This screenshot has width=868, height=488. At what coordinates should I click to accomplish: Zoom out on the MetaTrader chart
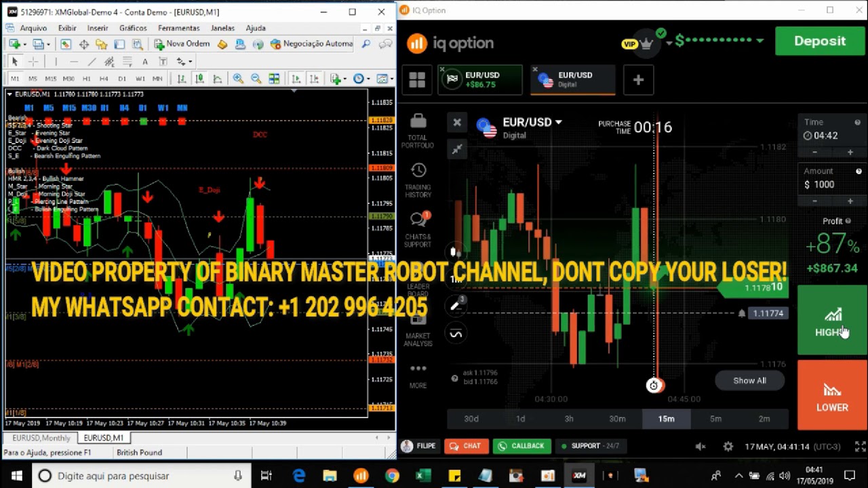click(256, 79)
